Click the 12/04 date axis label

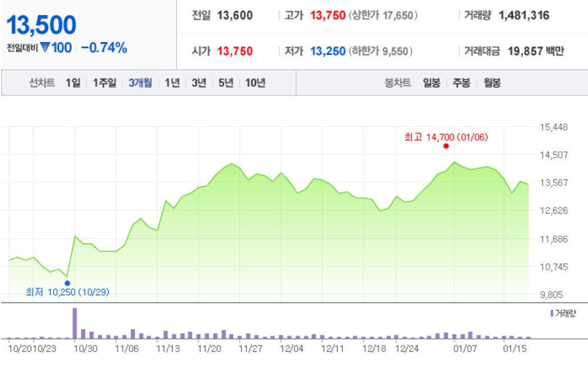[292, 349]
